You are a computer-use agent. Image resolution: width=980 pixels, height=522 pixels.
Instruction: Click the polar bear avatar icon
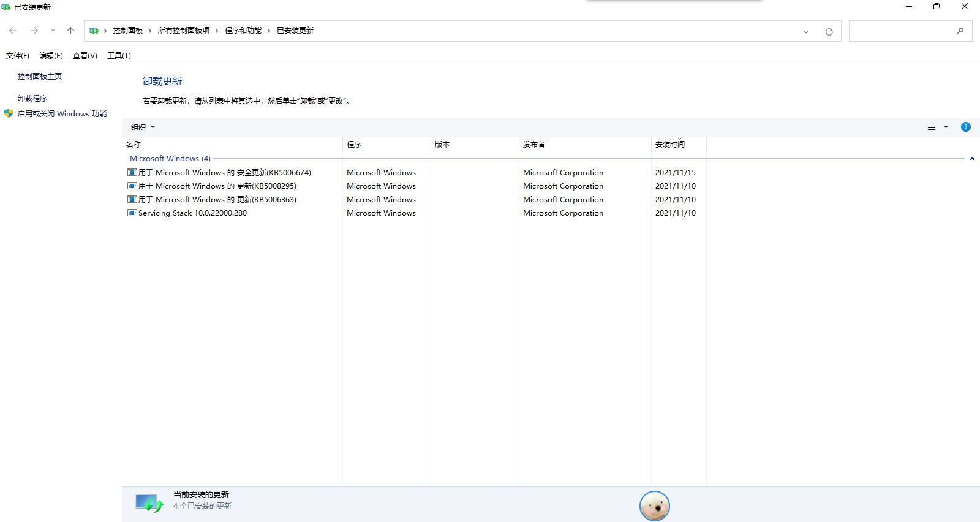[x=655, y=506]
